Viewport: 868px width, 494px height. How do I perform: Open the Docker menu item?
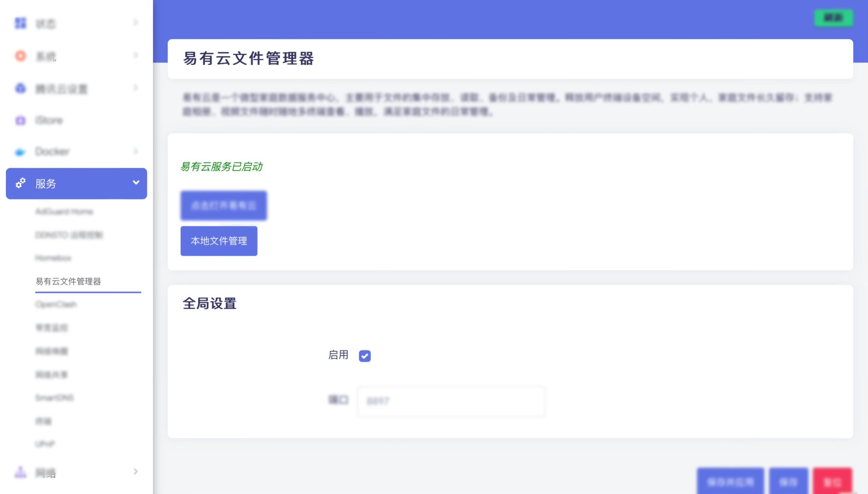coord(52,151)
